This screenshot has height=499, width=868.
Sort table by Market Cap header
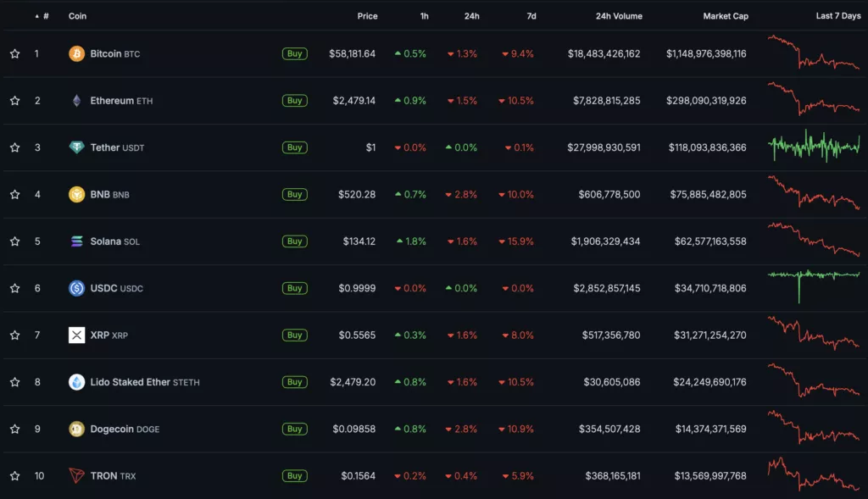pyautogui.click(x=725, y=16)
